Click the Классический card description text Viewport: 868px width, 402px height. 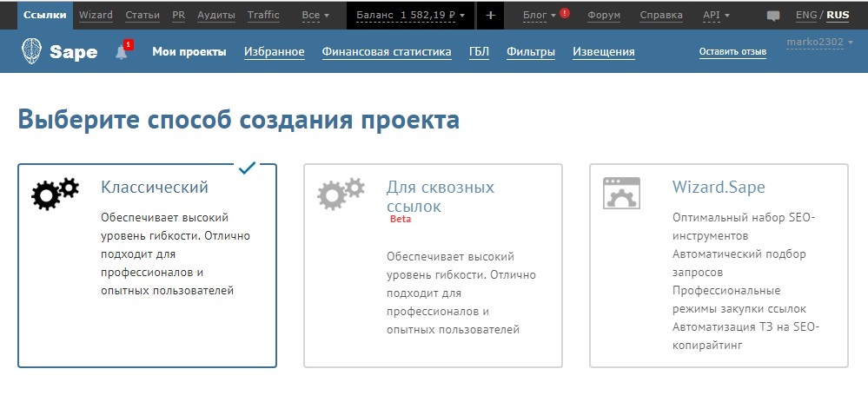[x=176, y=254]
